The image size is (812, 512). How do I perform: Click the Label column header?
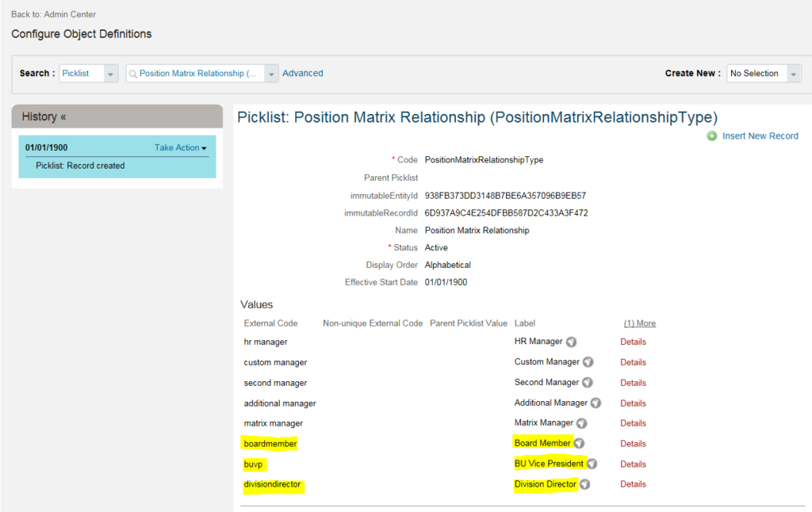pyautogui.click(x=525, y=323)
